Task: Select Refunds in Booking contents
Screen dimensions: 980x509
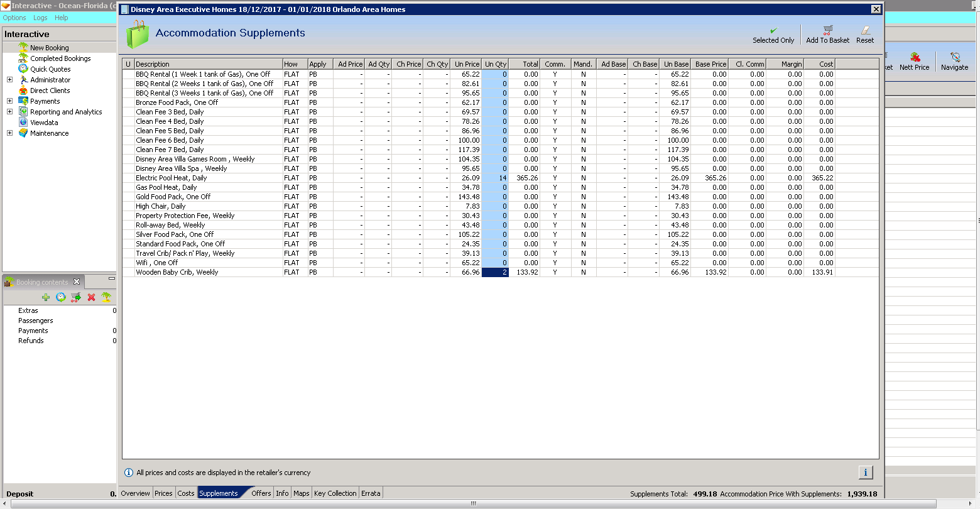Action: tap(31, 341)
